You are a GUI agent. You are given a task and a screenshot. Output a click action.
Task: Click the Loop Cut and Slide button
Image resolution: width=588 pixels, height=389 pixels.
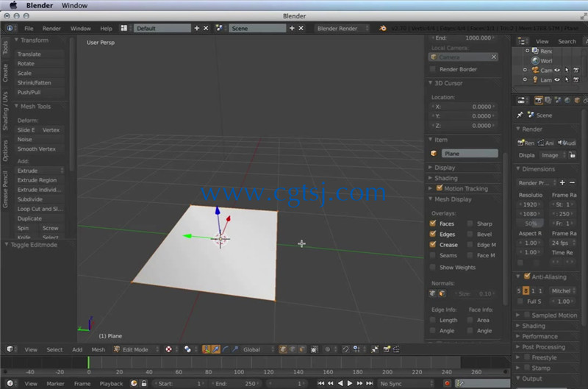(40, 209)
